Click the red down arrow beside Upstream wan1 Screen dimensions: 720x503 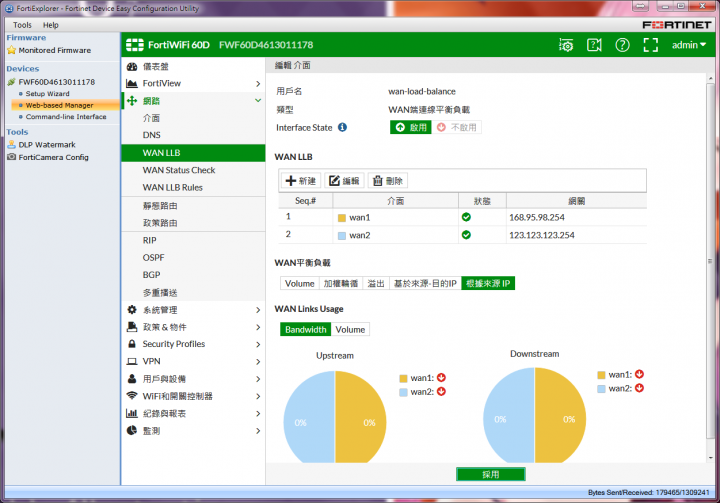tap(441, 378)
